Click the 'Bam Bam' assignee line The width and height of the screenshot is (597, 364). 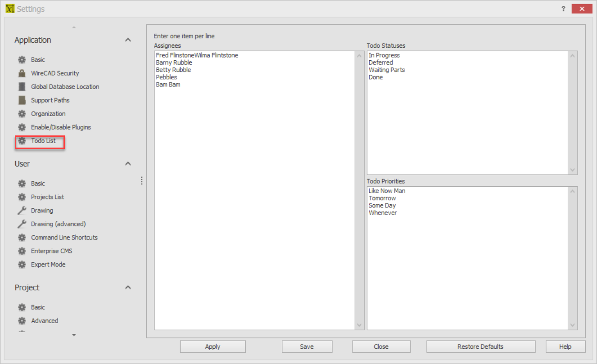168,84
